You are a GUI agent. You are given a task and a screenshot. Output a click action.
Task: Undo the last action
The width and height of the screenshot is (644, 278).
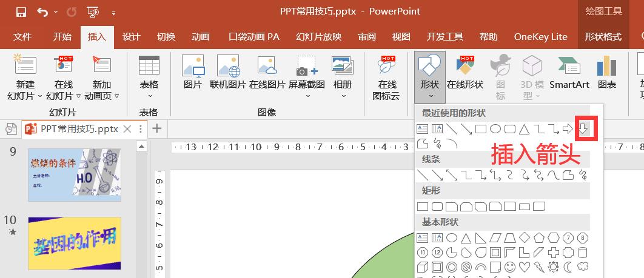pos(42,12)
